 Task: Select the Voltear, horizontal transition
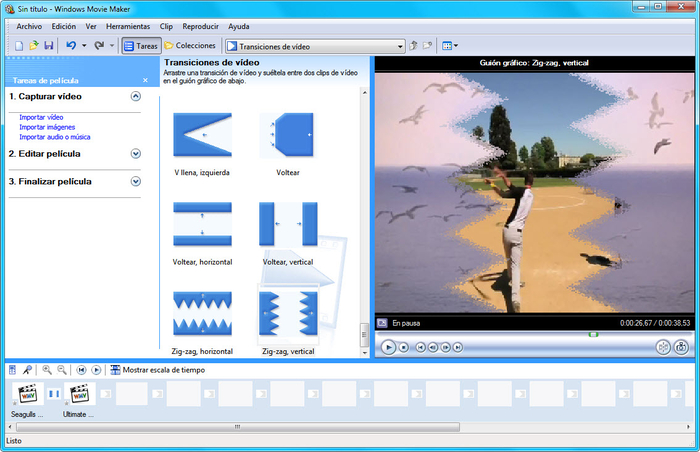click(x=202, y=224)
